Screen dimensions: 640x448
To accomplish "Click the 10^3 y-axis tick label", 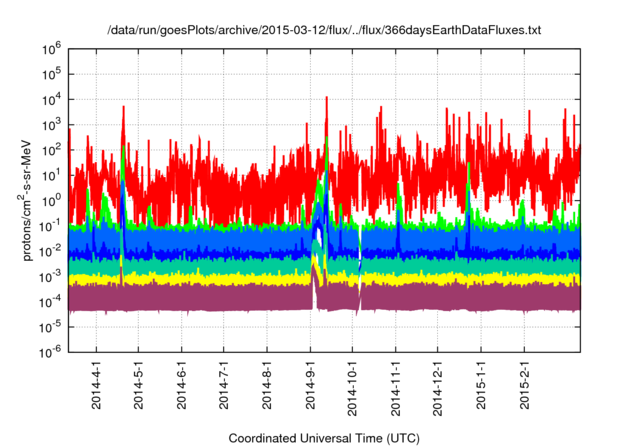I will [x=51, y=125].
